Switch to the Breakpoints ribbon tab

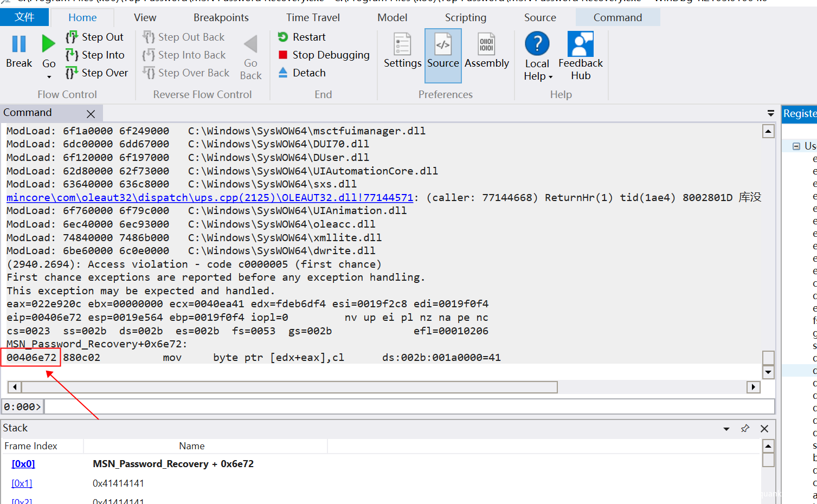point(221,17)
